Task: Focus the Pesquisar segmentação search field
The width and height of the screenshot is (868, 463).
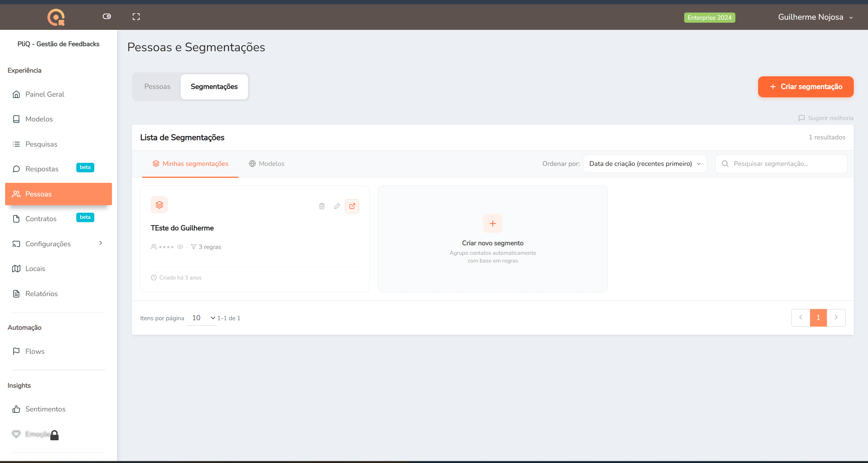Action: tap(781, 164)
